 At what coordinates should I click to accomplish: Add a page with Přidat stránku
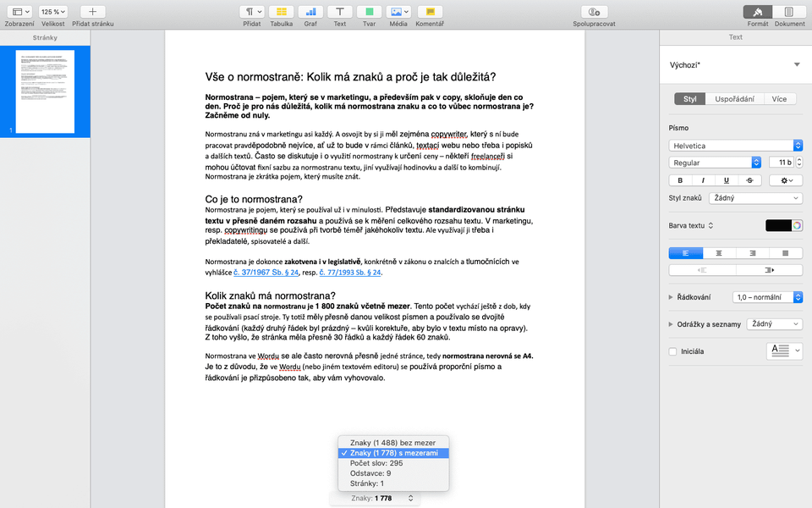(92, 12)
